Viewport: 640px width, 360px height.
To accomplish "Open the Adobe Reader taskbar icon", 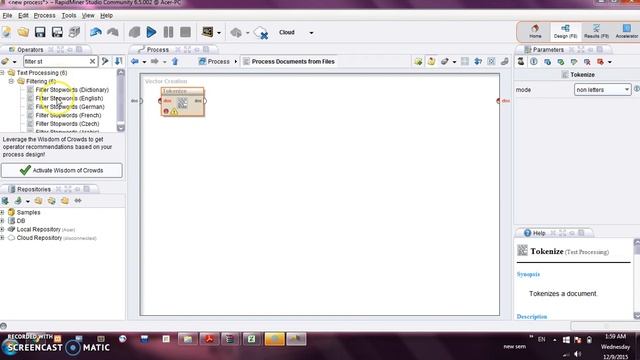I will click(209, 339).
